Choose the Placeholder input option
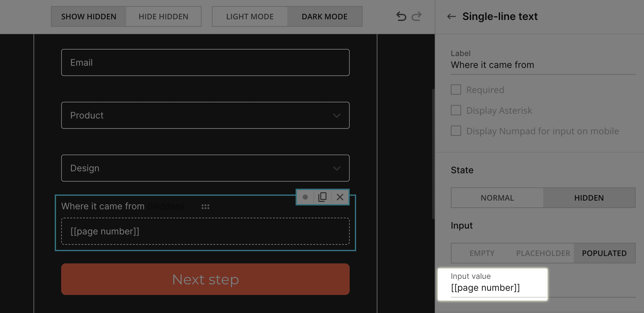This screenshot has height=313, width=644. pos(543,253)
